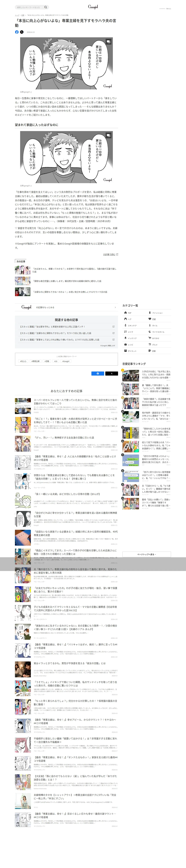Share the article via the Facebook icon below the title
Image resolution: width=186 pixels, height=868 pixels.
click(17, 32)
